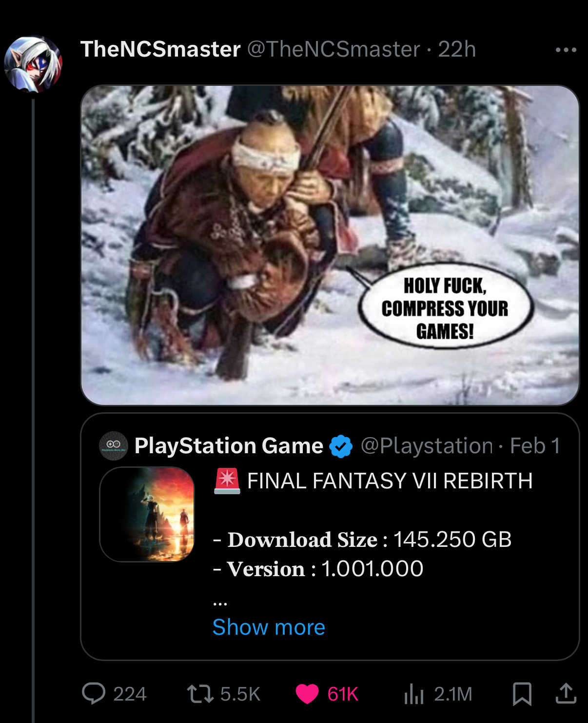Tap the repost arrows icon
The image size is (588, 723).
[x=200, y=694]
